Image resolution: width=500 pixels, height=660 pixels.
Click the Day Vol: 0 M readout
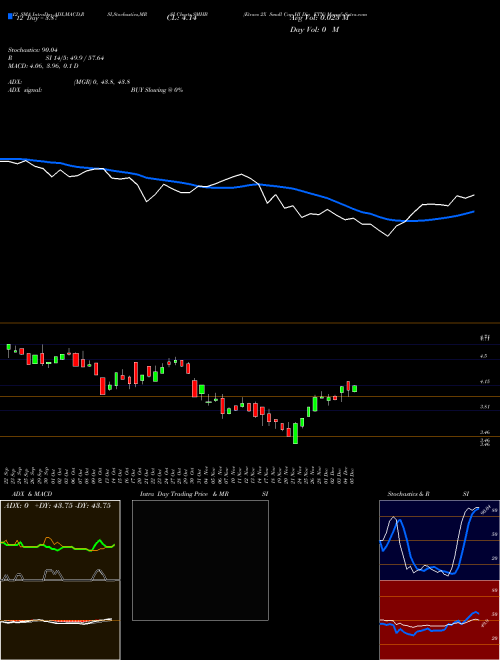314,30
